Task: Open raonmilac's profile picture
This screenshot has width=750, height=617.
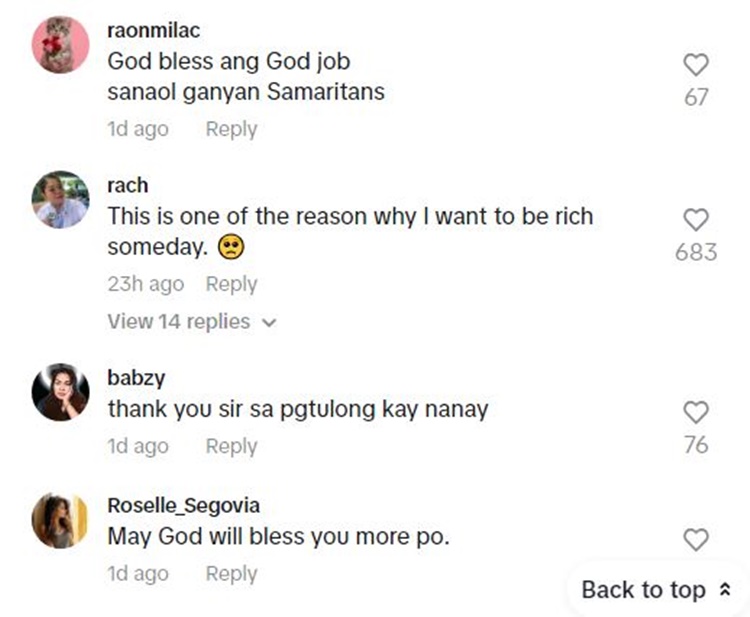Action: [x=61, y=44]
